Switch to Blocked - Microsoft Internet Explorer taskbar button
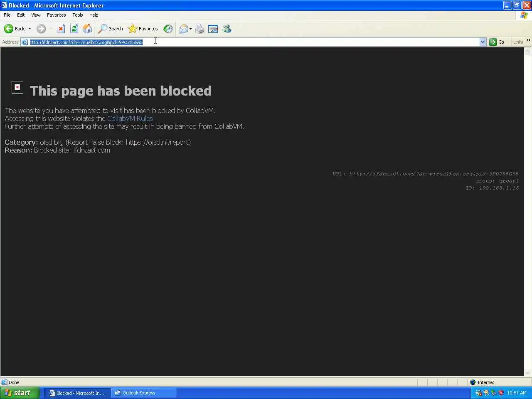The height and width of the screenshot is (399, 532). 77,393
